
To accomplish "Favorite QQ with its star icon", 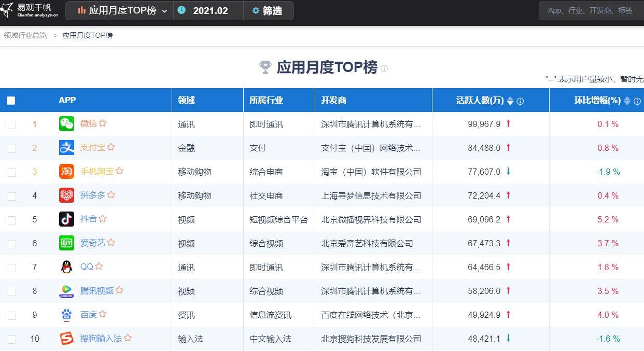I will 99,266.
